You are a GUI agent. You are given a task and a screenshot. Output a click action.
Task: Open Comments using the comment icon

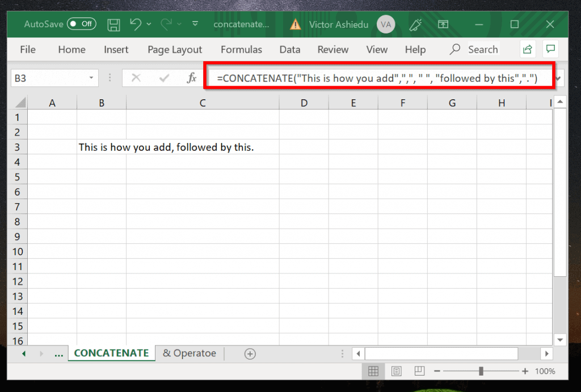click(x=550, y=49)
